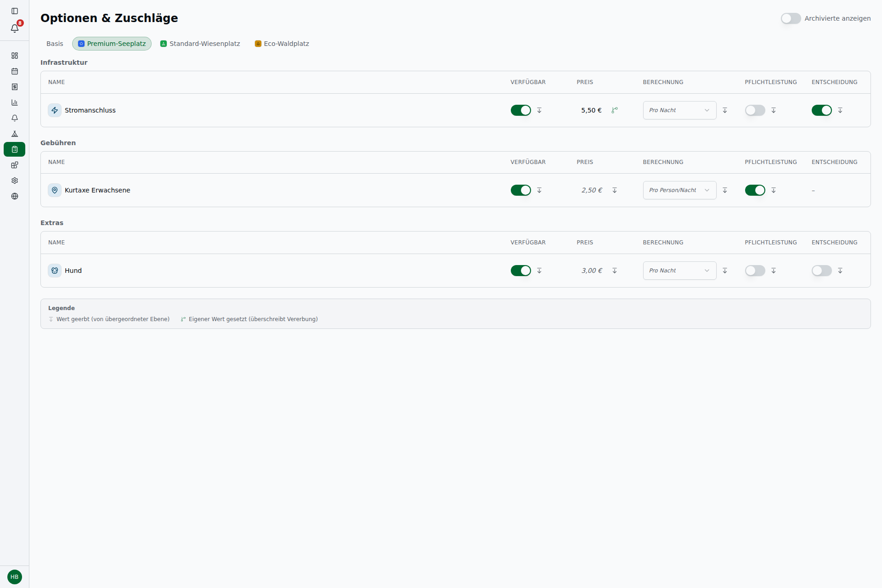Enable Hund Pflichtleistung switch
Screen dimensions: 882x588
755,271
